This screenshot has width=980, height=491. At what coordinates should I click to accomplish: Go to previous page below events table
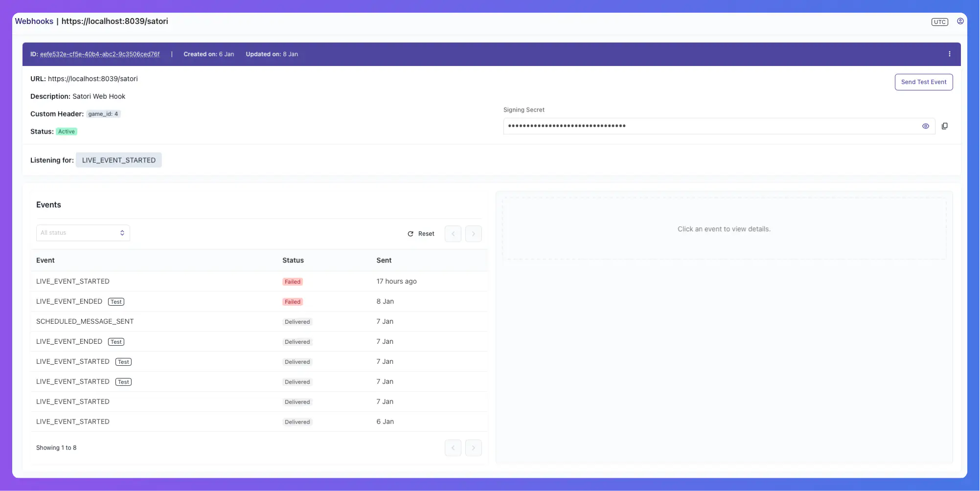coord(453,448)
